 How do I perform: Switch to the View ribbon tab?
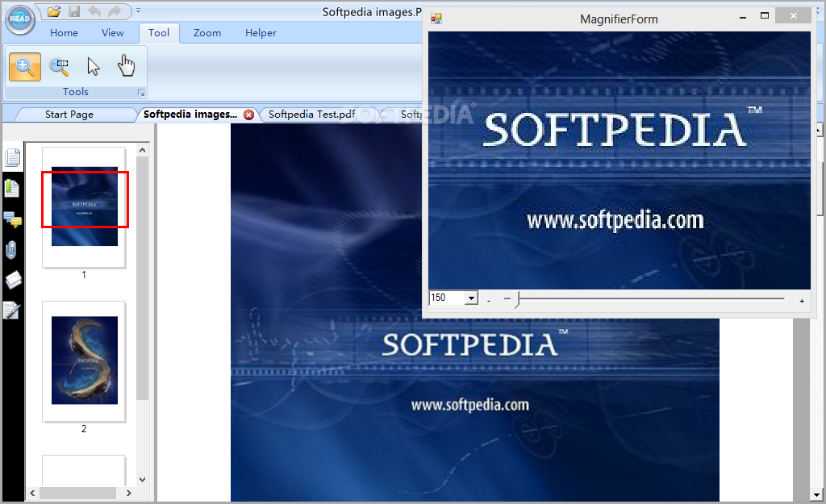click(112, 32)
